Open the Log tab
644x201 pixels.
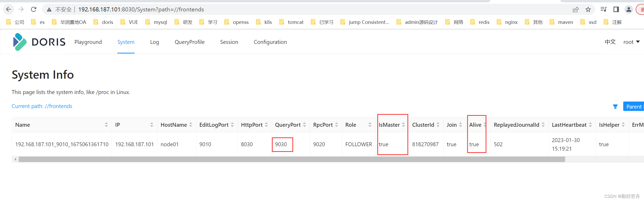[155, 42]
